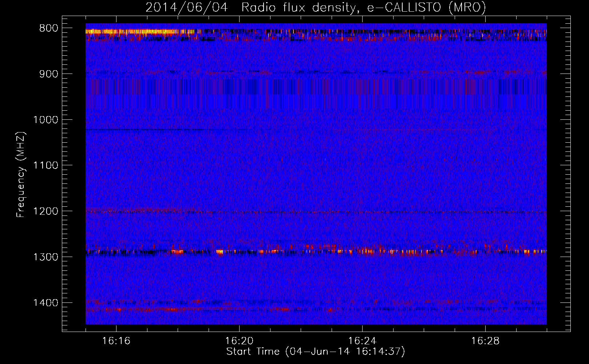Click the 16:20 time tick label

pos(239,341)
